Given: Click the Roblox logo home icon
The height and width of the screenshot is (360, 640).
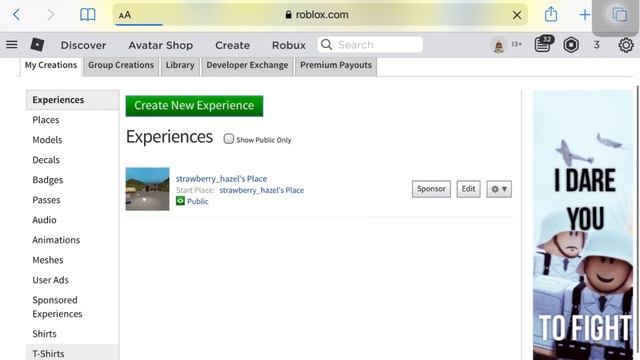Looking at the screenshot, I should click(37, 44).
